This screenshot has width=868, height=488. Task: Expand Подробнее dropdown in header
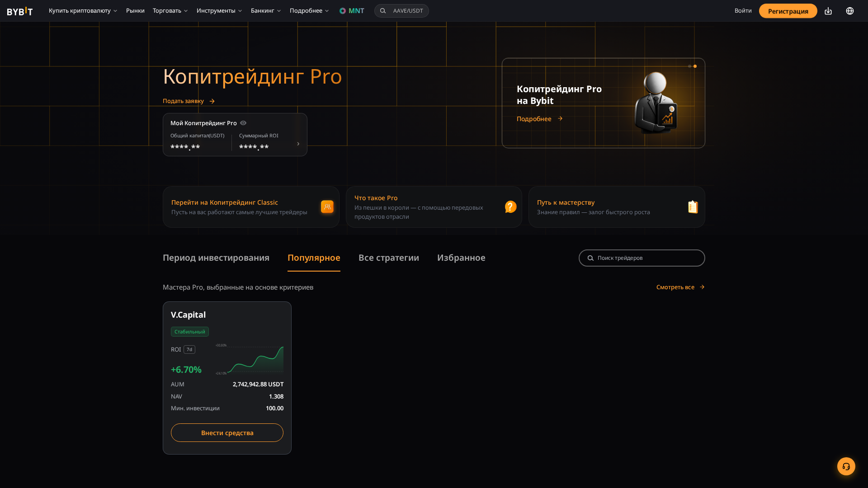click(x=310, y=11)
